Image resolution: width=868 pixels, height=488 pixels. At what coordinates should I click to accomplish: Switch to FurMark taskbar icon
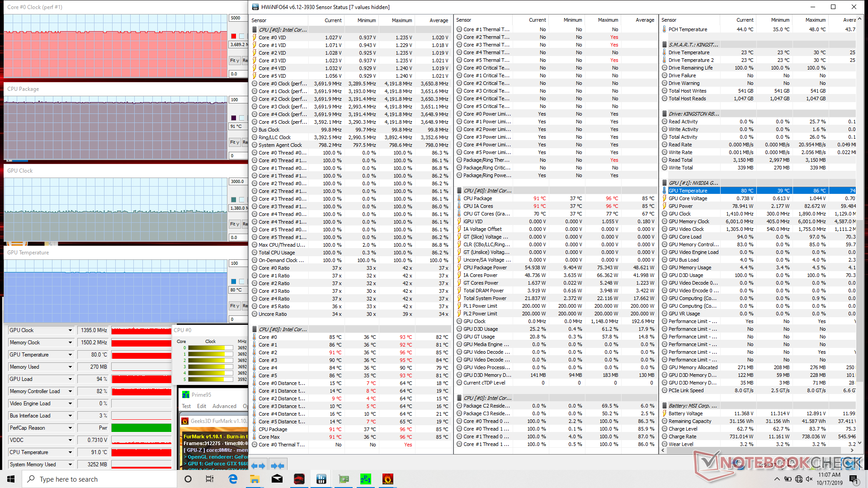[388, 479]
